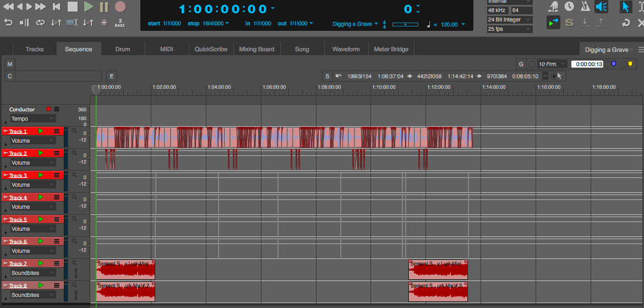Open the main counter format dropdown
The width and height of the screenshot is (644, 308).
click(x=272, y=9)
